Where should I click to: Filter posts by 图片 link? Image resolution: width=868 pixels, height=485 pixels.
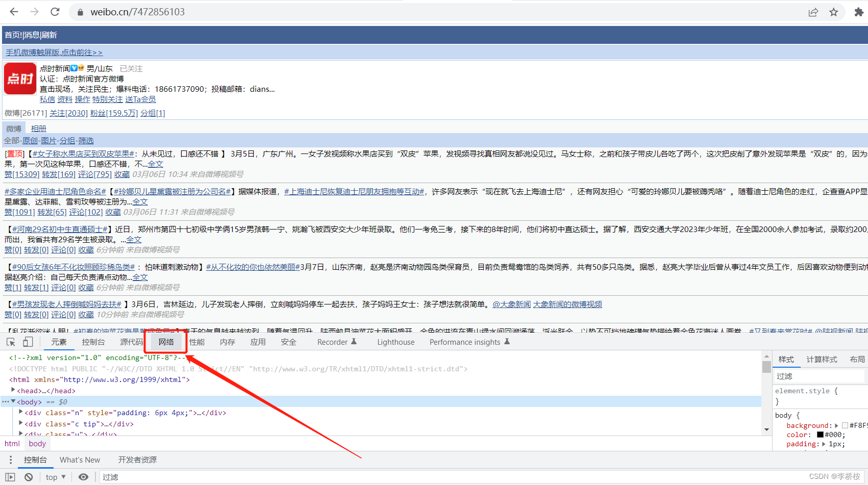[48, 141]
